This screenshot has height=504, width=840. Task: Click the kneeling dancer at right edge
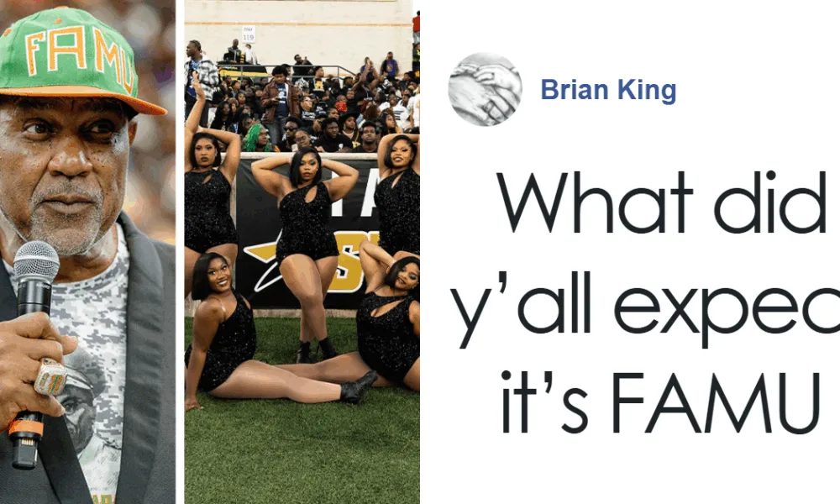[388, 316]
